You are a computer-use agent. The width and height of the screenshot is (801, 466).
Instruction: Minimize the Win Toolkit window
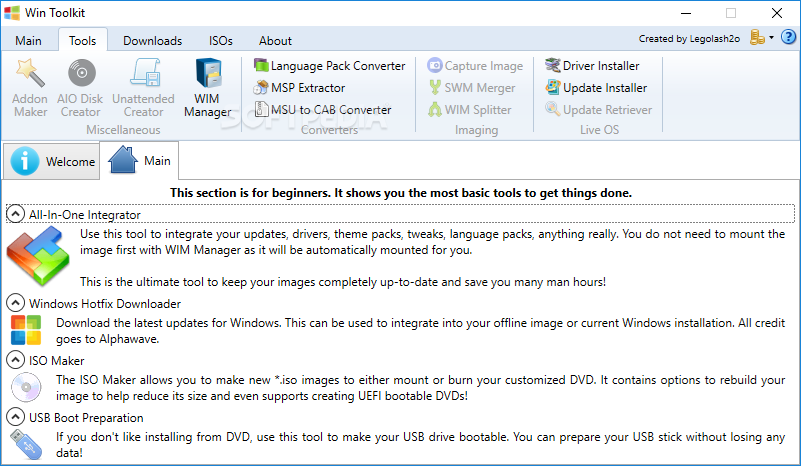point(686,13)
